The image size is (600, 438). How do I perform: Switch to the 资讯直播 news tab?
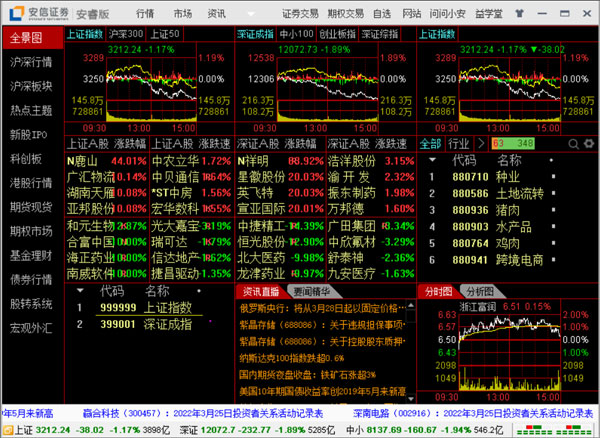click(260, 292)
